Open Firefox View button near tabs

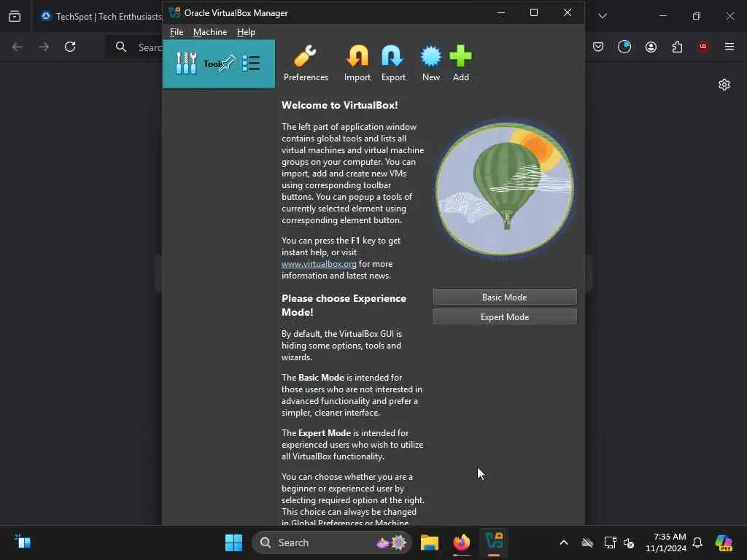click(15, 16)
